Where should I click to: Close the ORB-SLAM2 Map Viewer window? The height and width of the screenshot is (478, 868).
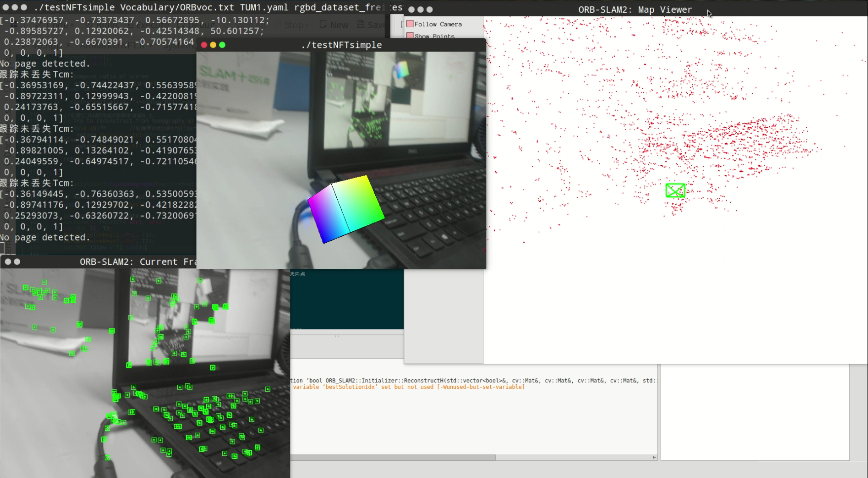pos(411,9)
